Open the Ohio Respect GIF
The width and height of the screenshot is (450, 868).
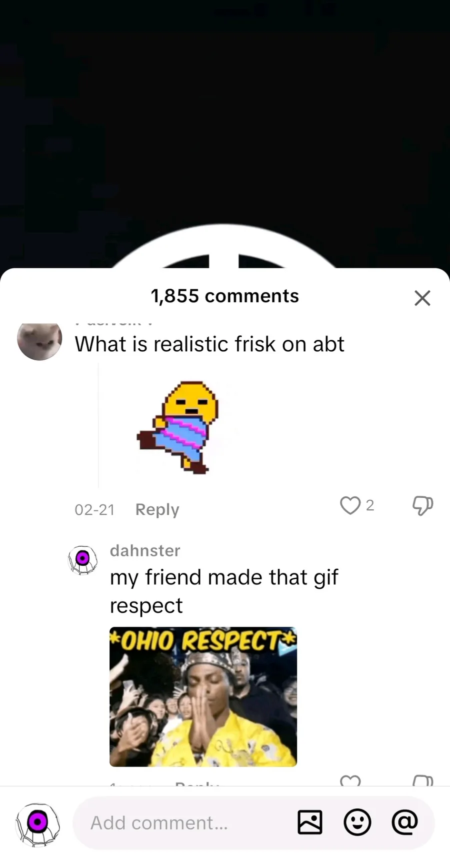point(203,697)
